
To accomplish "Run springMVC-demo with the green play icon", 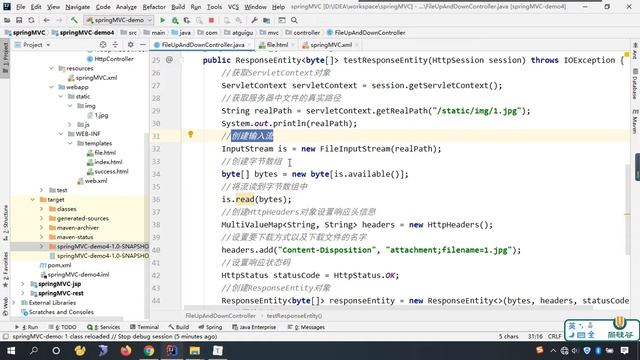I will point(162,20).
